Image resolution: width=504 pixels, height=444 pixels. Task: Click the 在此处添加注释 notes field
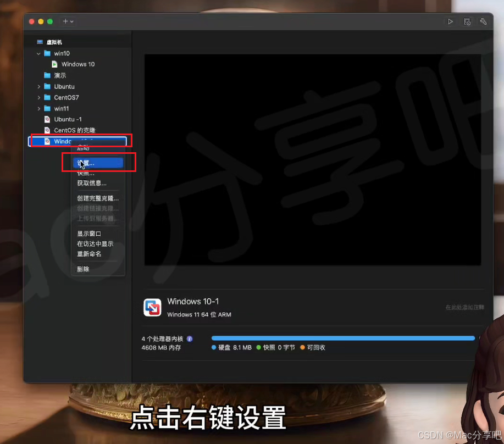click(464, 308)
